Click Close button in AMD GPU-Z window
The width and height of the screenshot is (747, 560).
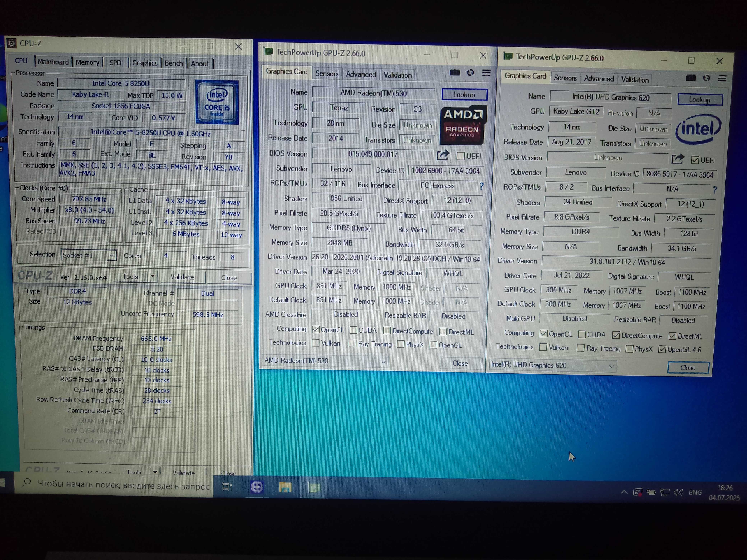click(x=460, y=363)
